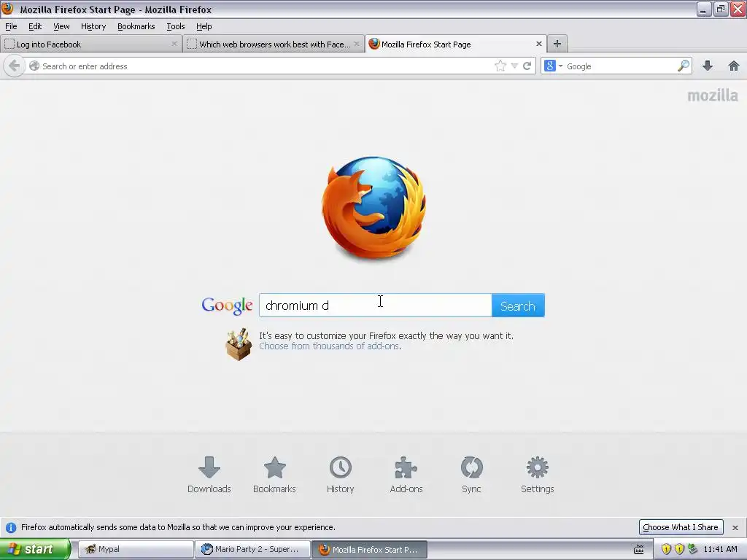The width and height of the screenshot is (747, 560).
Task: Open Add-ons puzzle piece icon
Action: tap(406, 474)
